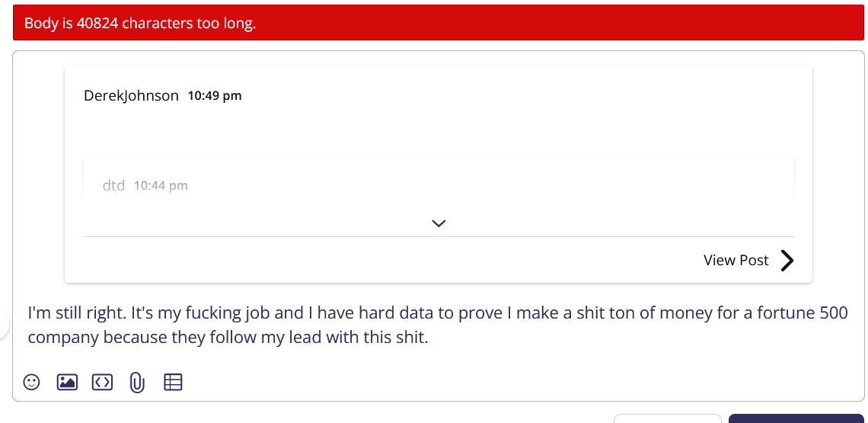
Task: Click the dtd username in nested quote
Action: coord(113,185)
